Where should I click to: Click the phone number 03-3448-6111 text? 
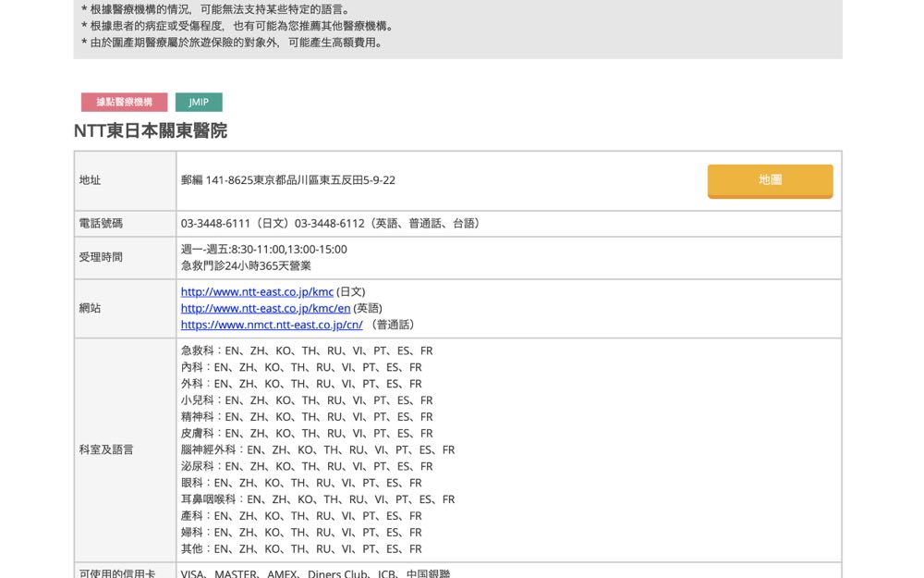pyautogui.click(x=216, y=224)
